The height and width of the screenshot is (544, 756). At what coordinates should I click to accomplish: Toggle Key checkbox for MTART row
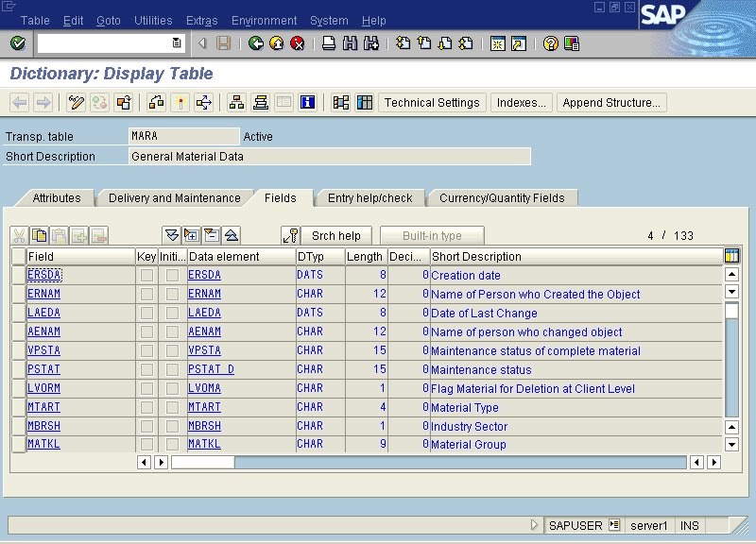point(146,407)
